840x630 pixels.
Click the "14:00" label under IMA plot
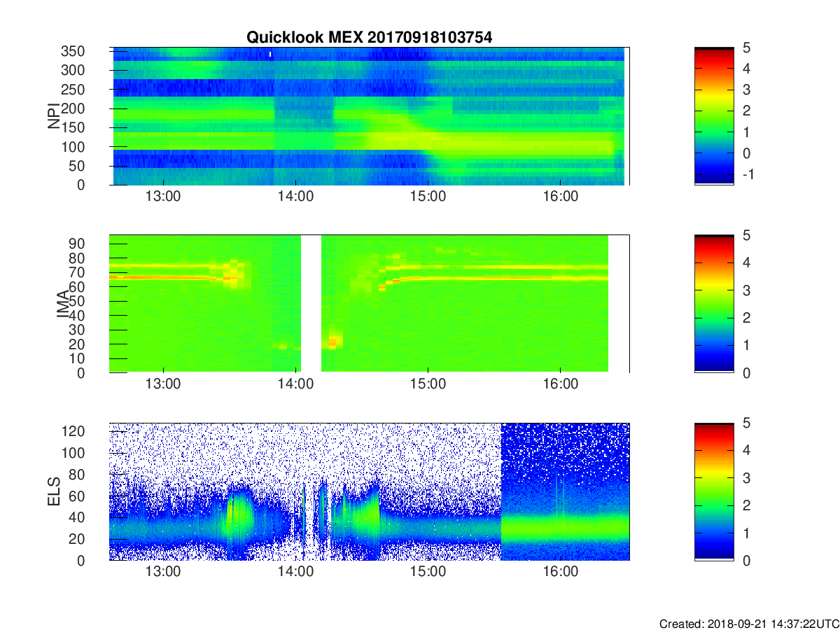[295, 385]
